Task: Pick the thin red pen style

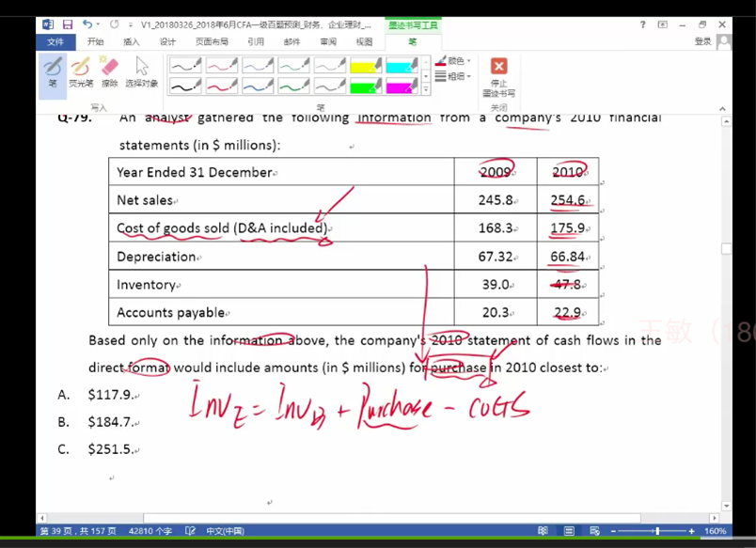Action: point(222,65)
